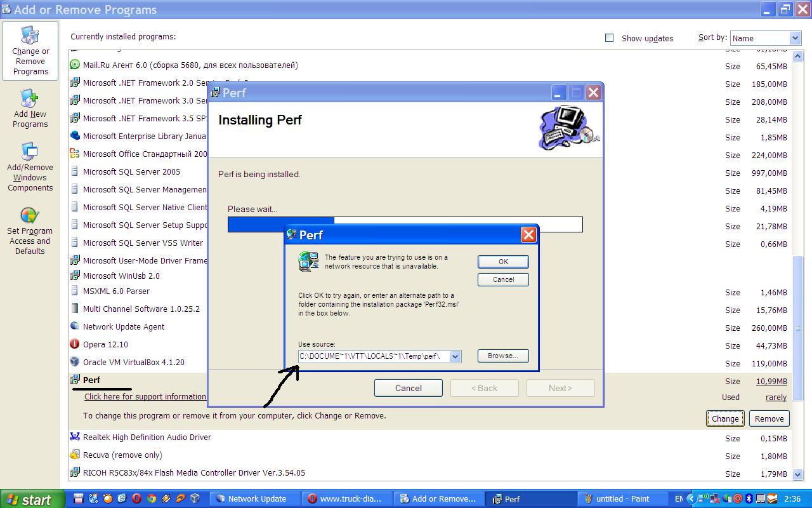This screenshot has width=812, height=508.
Task: Open Add/Remove Windows Components
Action: tap(30, 168)
